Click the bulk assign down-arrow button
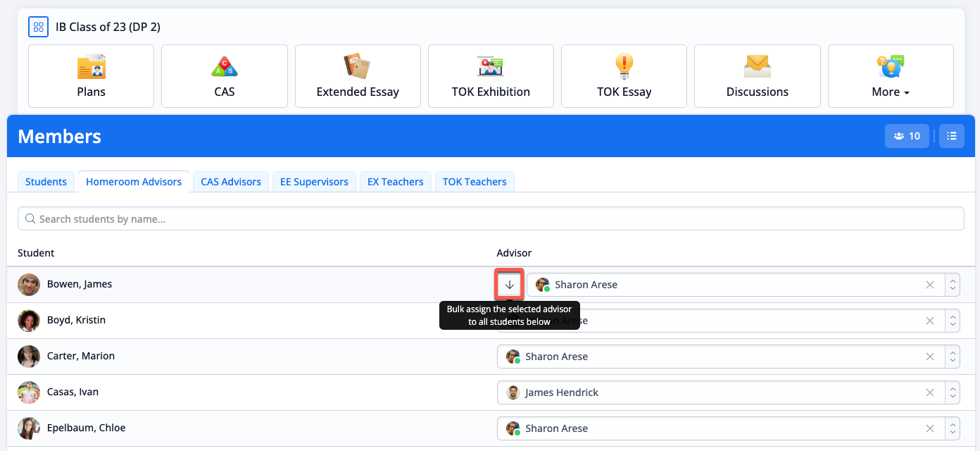This screenshot has width=980, height=451. click(510, 285)
